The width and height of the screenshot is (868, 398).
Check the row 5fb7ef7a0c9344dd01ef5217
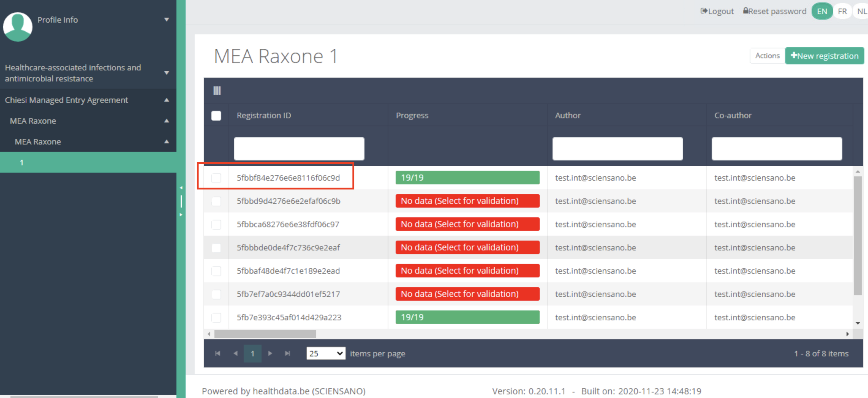coord(216,294)
